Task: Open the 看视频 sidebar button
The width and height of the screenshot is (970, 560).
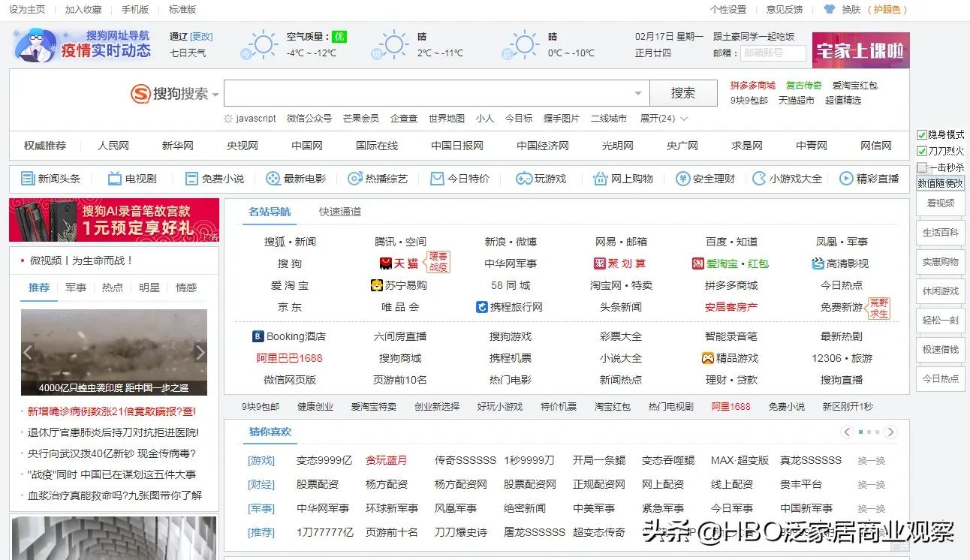Action: point(941,203)
